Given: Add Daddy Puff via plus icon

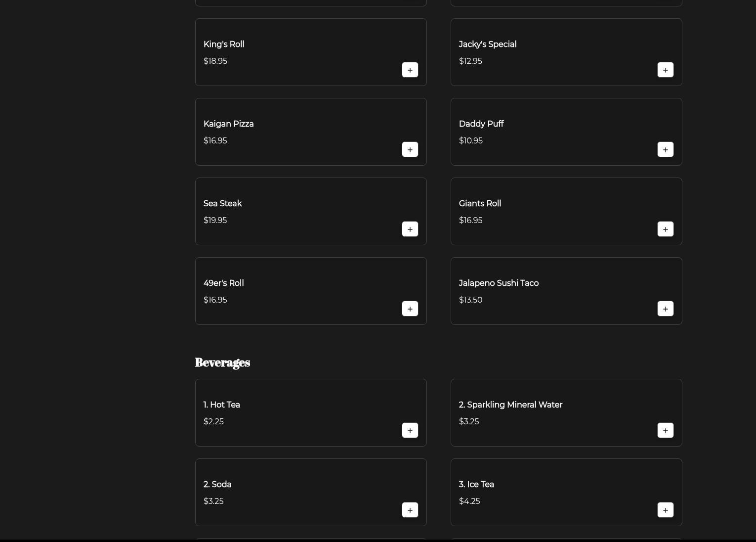Looking at the screenshot, I should [665, 150].
